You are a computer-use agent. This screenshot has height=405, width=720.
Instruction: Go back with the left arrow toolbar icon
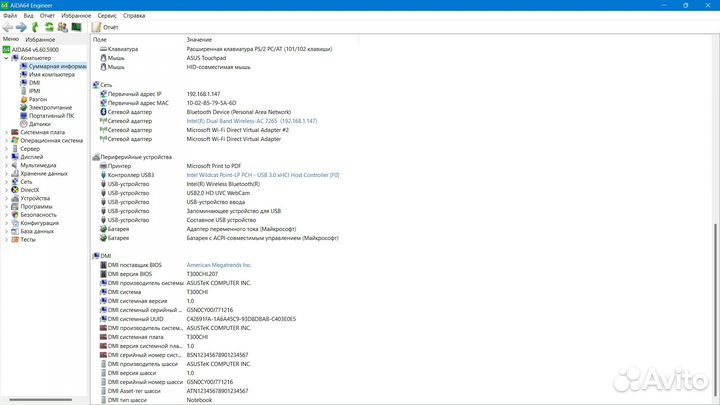click(x=8, y=27)
